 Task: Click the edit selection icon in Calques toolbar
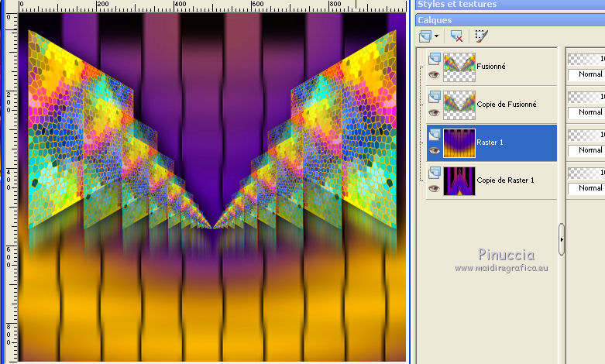click(481, 36)
